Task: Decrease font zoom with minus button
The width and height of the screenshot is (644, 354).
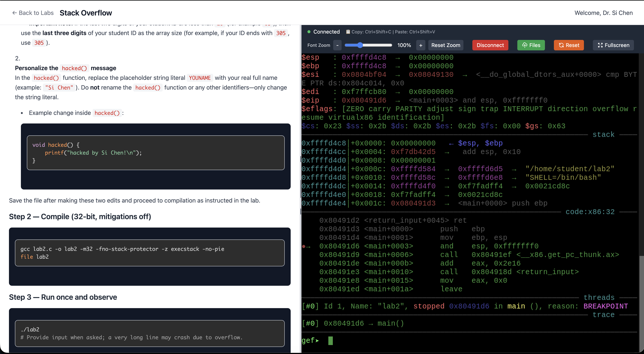Action: tap(337, 45)
